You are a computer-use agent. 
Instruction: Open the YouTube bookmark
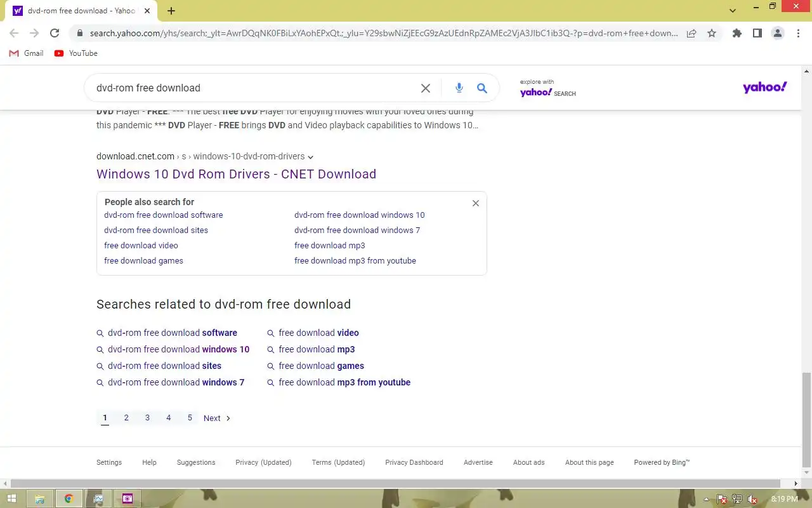75,53
